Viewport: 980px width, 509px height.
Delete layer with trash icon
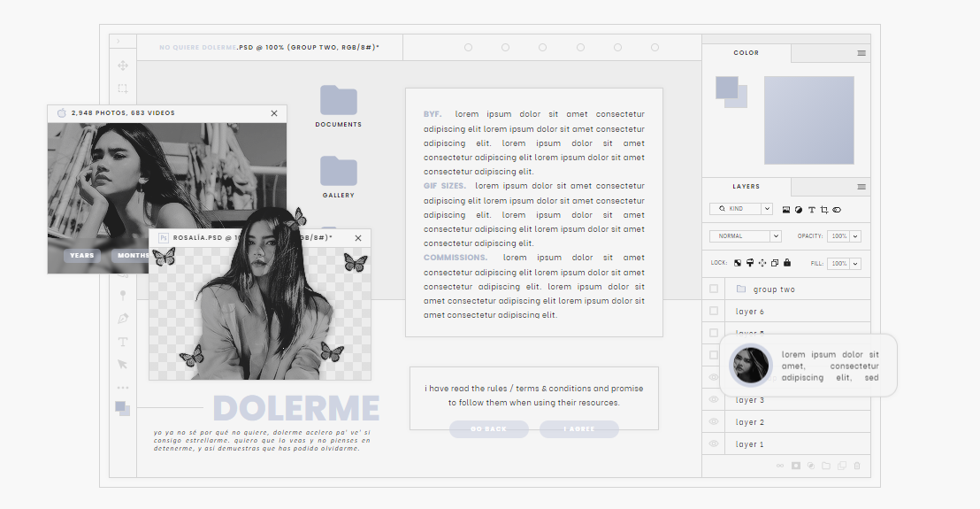[x=857, y=466]
